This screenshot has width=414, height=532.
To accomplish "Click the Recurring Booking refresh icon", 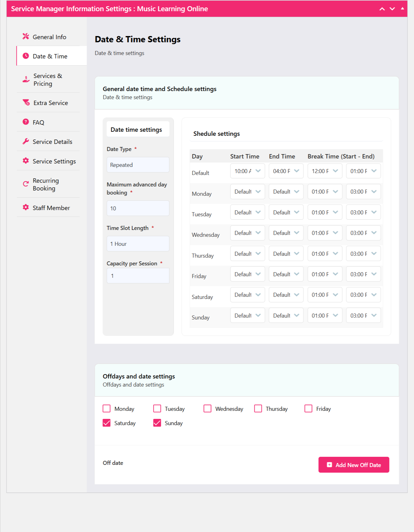I will 26,184.
